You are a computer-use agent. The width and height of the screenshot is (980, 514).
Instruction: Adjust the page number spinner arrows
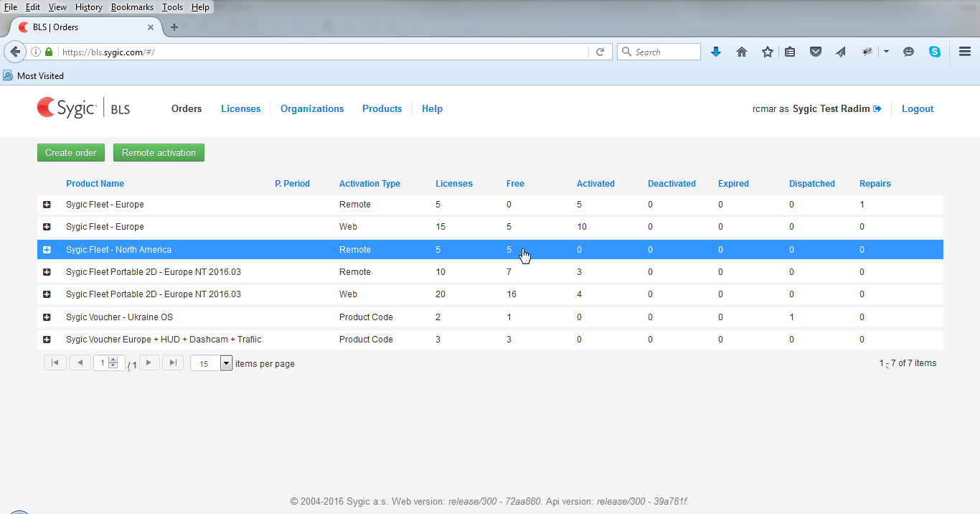point(113,363)
